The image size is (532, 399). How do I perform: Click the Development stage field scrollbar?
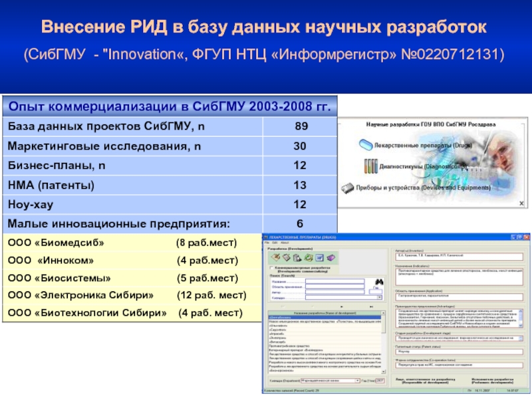point(521,338)
